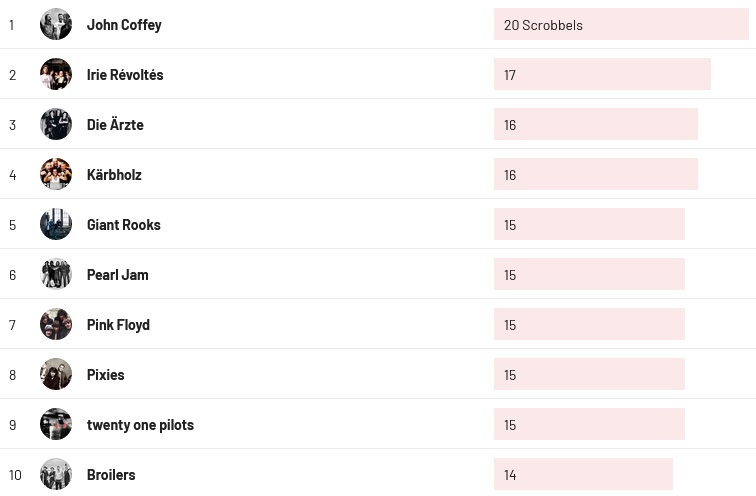Click the 20 Scrobbels count bar
Image resolution: width=756 pixels, height=496 pixels.
point(620,25)
